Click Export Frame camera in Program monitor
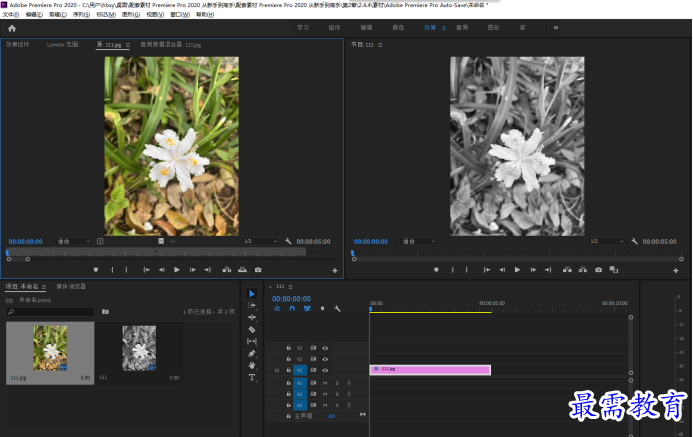Image resolution: width=693 pixels, height=437 pixels. pos(598,270)
